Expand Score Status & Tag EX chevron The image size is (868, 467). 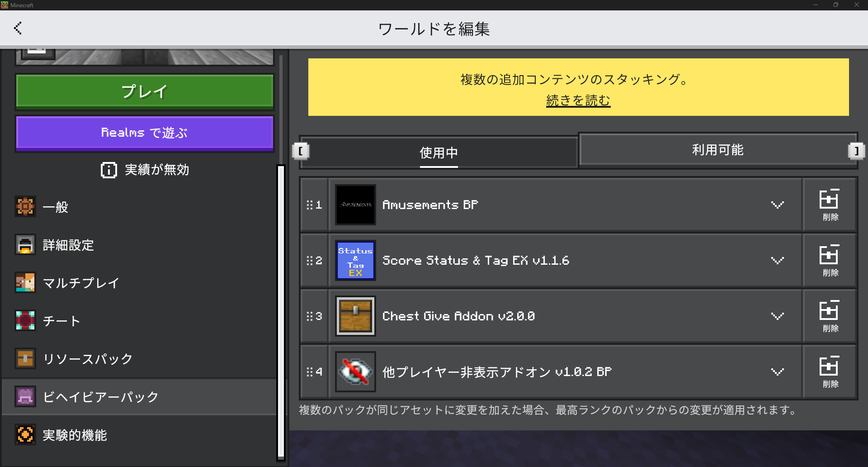(777, 261)
